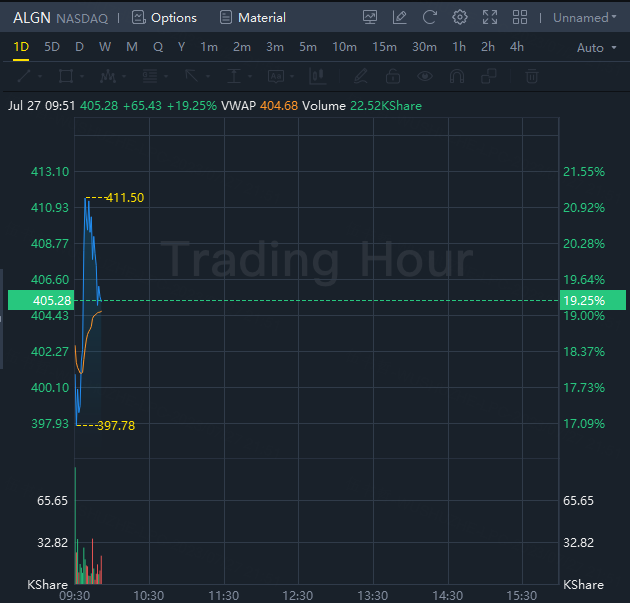This screenshot has width=630, height=603.
Task: Click the 12:30 time axis label
Action: [298, 595]
